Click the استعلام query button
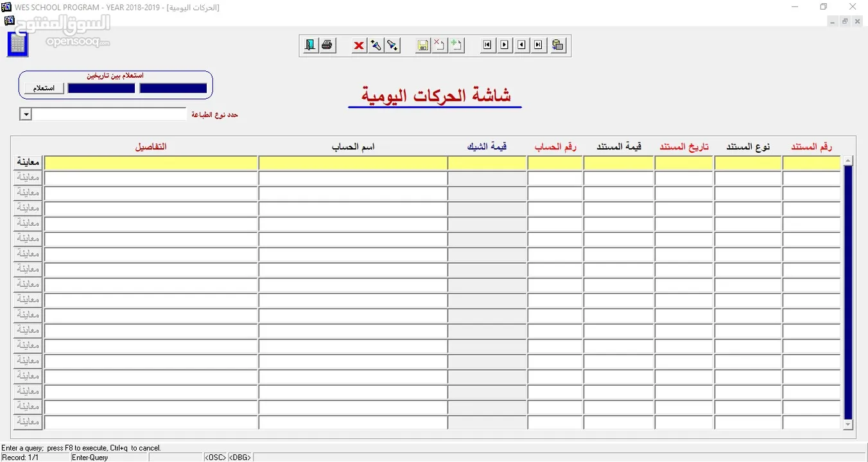The height and width of the screenshot is (462, 868). (44, 89)
